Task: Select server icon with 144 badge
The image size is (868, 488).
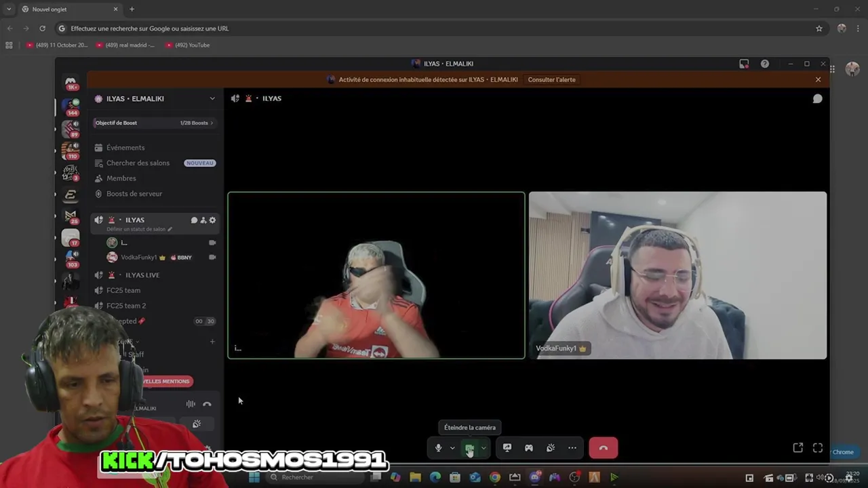Action: click(71, 107)
